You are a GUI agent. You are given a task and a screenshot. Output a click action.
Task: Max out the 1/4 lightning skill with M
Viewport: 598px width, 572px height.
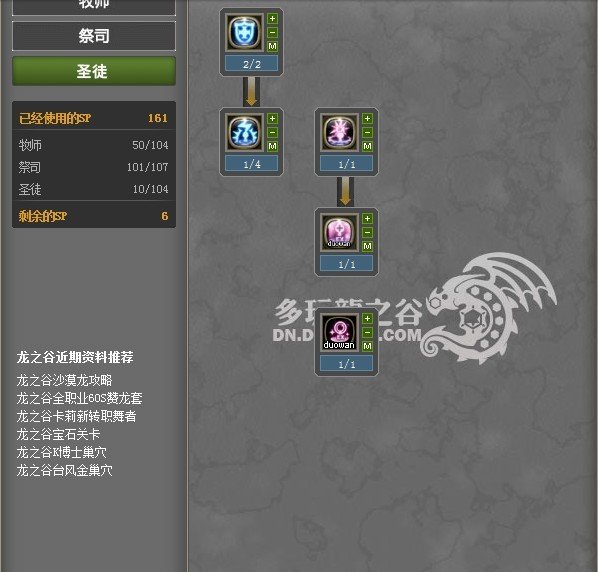pyautogui.click(x=272, y=146)
